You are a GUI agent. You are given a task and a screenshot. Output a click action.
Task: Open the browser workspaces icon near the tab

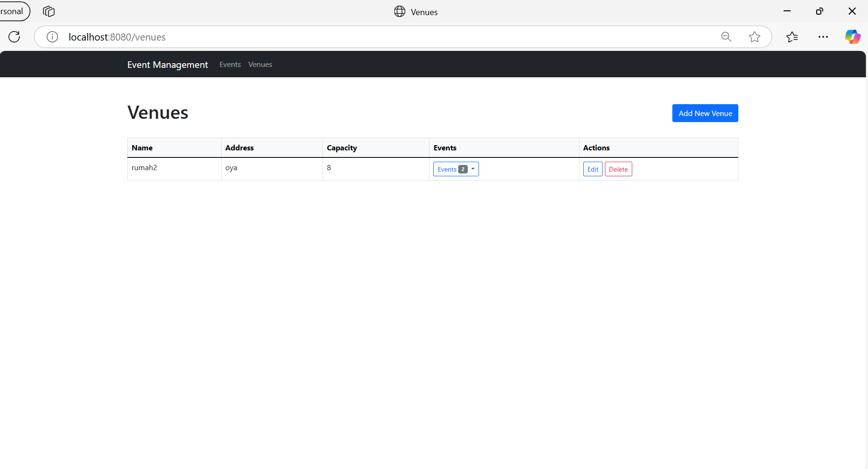pos(49,11)
